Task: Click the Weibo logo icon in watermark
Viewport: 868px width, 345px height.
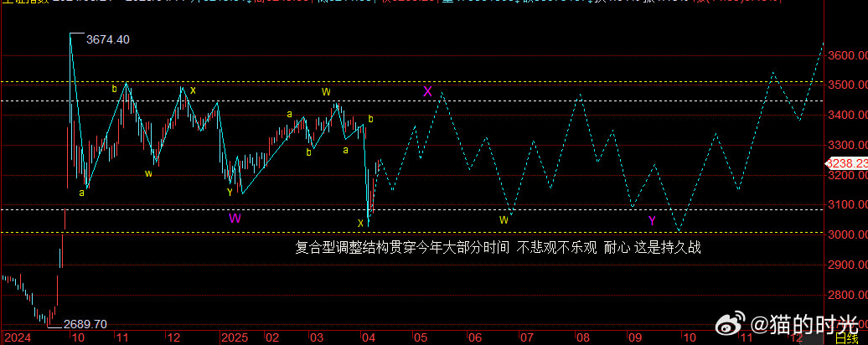Action: [x=731, y=324]
